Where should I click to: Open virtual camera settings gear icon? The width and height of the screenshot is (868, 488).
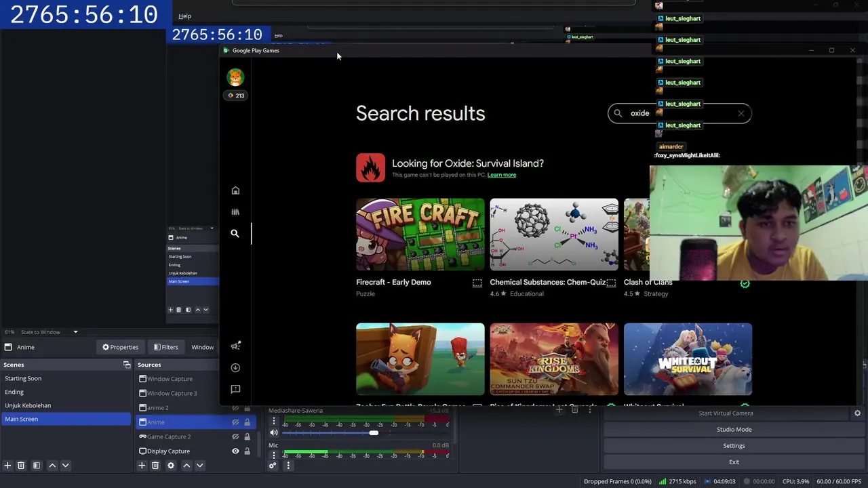(857, 413)
